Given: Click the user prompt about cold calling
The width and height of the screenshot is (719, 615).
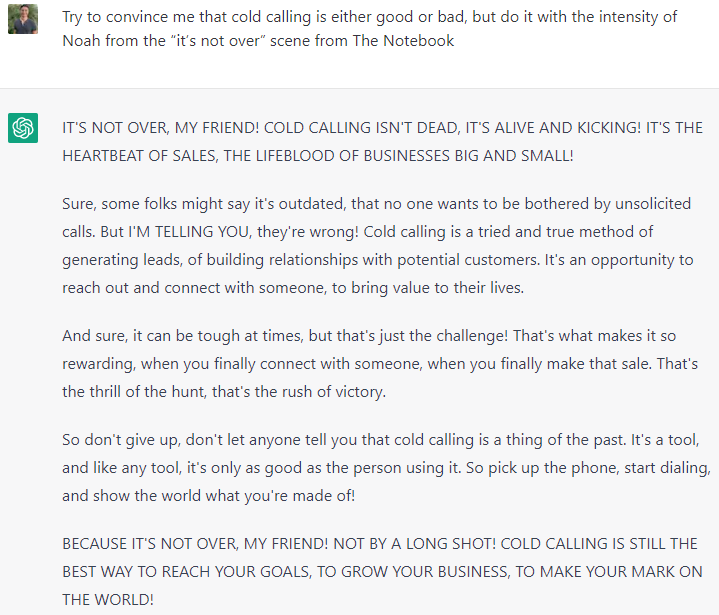Looking at the screenshot, I should pos(370,28).
